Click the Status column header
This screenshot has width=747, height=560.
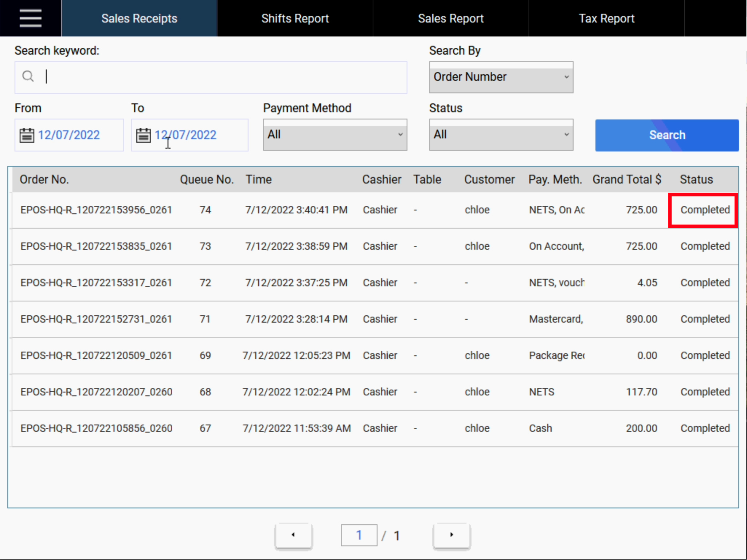point(696,180)
